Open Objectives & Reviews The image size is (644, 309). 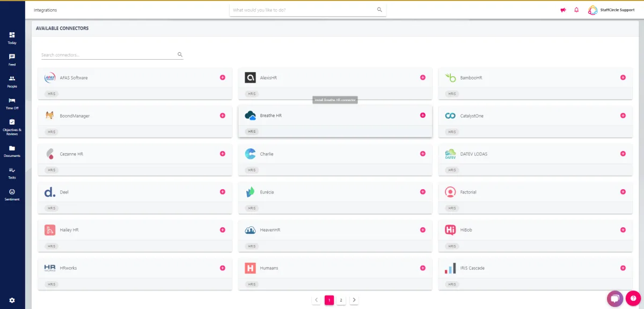12,127
